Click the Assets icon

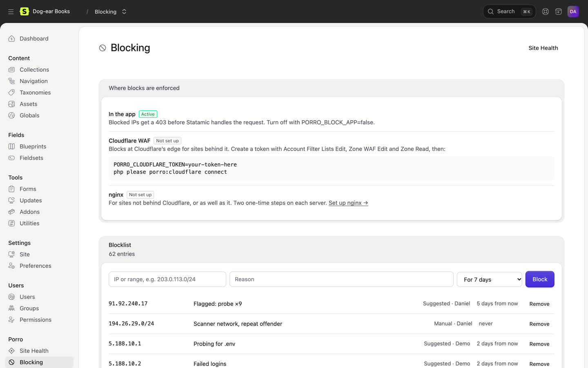[x=11, y=104]
